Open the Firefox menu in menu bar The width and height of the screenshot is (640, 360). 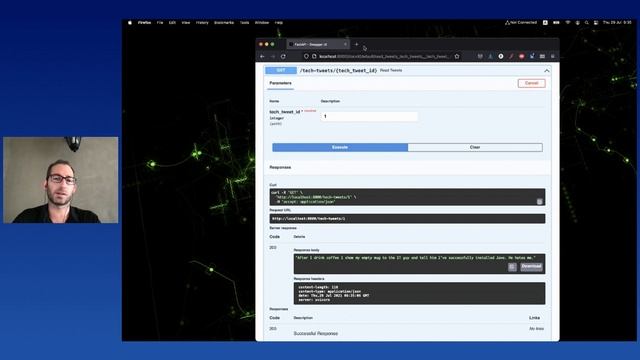[144, 23]
